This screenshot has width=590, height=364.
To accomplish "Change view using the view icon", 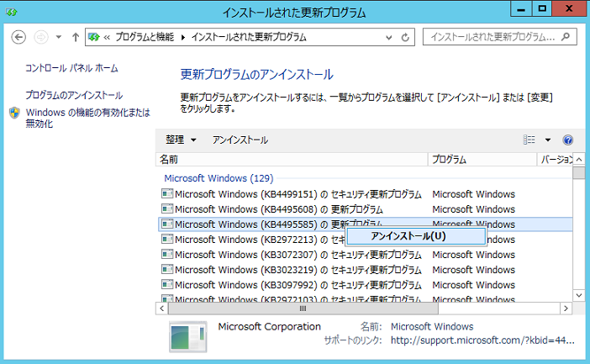I will point(529,140).
